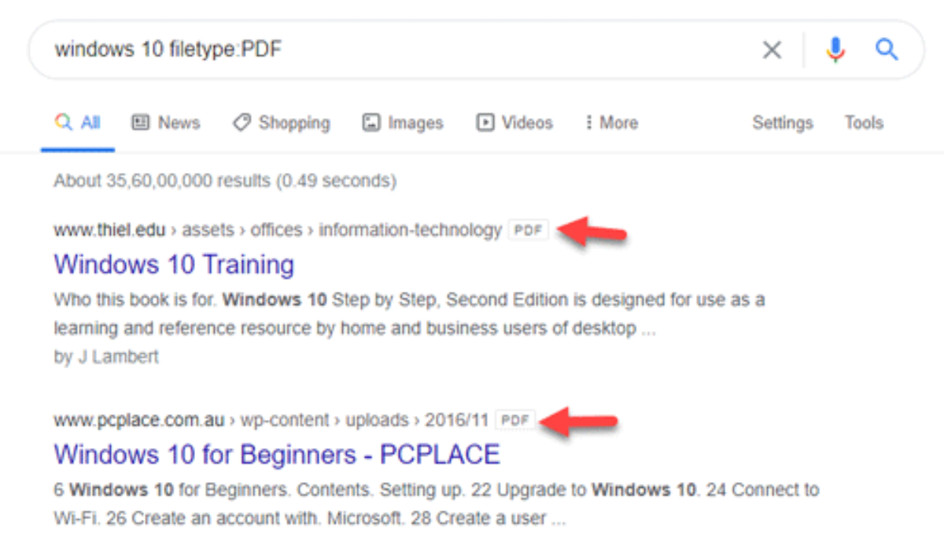Open the Tools filter menu
This screenshot has height=560, width=944.
(864, 123)
